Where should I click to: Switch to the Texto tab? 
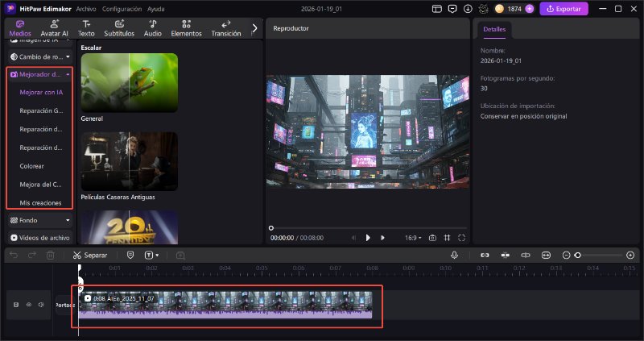(86, 28)
